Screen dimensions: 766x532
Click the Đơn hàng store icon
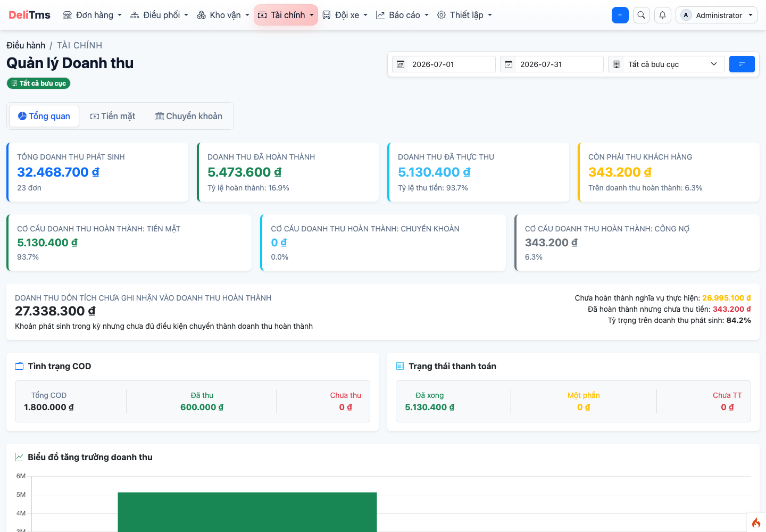point(68,15)
